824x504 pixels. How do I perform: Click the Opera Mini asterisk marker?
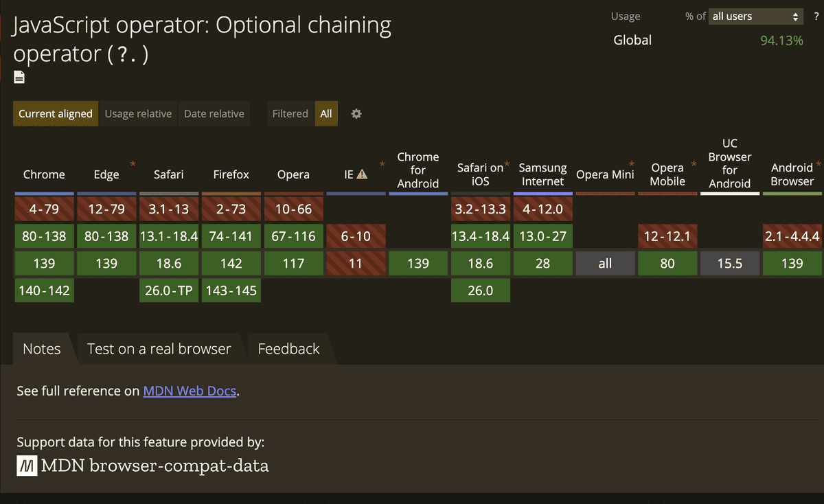click(x=631, y=165)
